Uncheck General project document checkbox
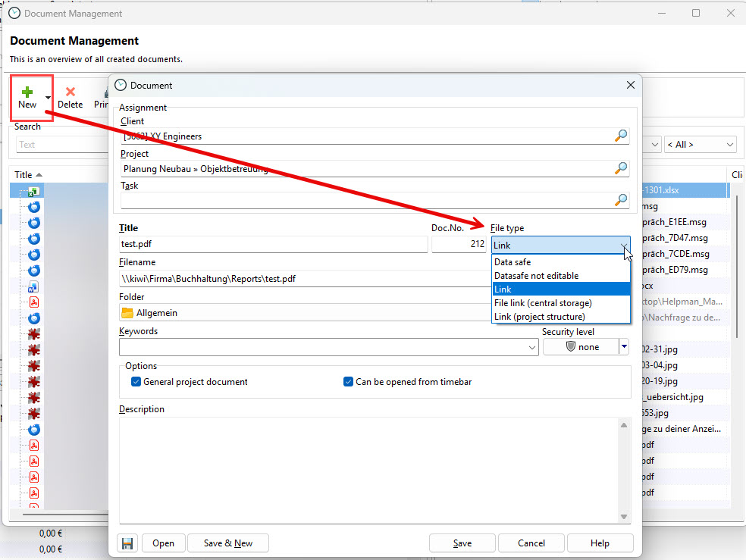746x560 pixels. click(136, 382)
